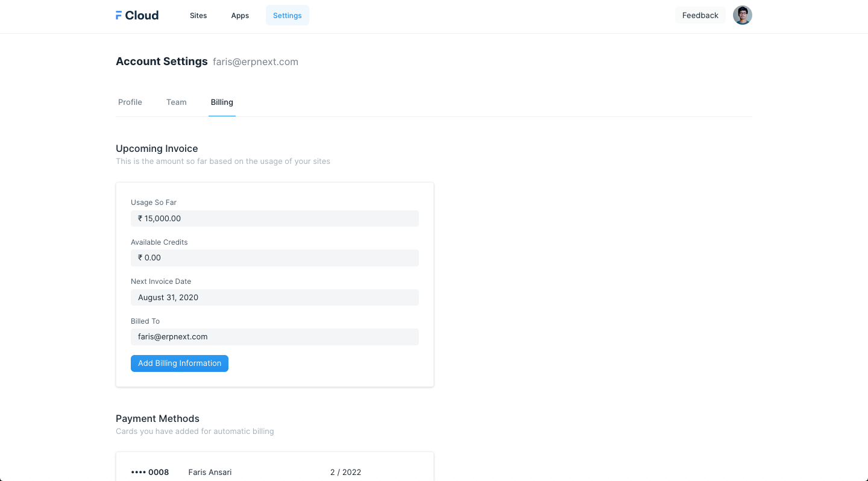Click the Next Invoice Date field
Image resolution: width=868 pixels, height=481 pixels.
tap(274, 298)
